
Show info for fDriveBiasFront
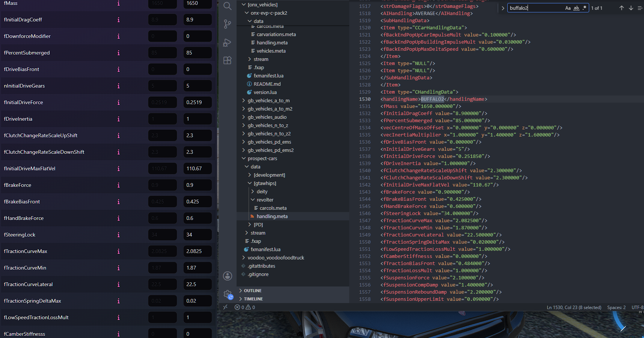coord(119,69)
